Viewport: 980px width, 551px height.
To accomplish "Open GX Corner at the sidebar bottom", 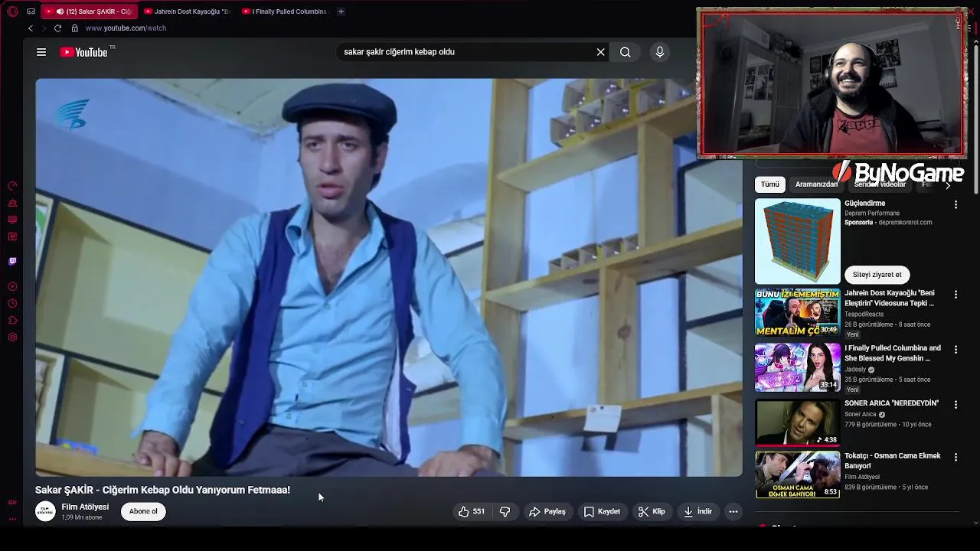I will click(x=12, y=503).
